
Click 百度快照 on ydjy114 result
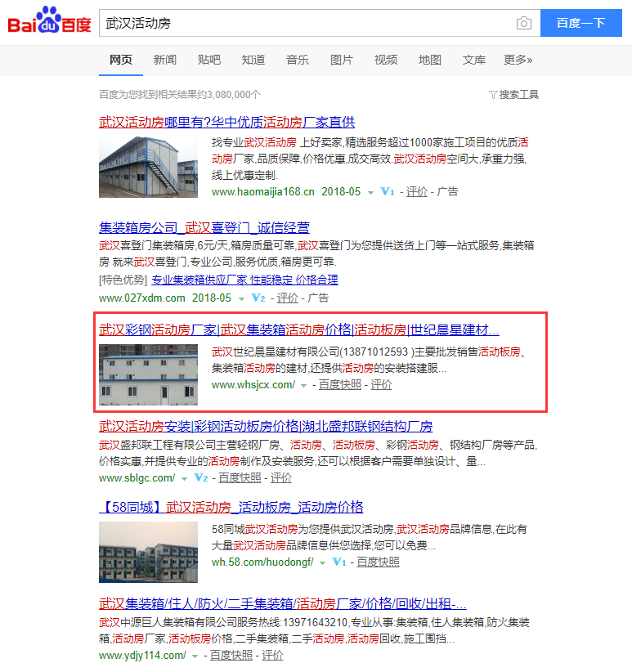tap(231, 656)
